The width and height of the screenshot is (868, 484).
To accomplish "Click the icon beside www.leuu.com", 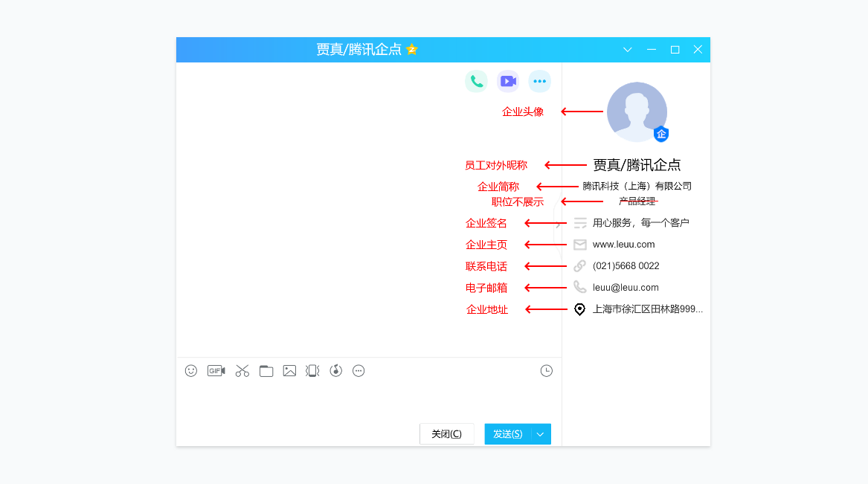I will (x=579, y=245).
